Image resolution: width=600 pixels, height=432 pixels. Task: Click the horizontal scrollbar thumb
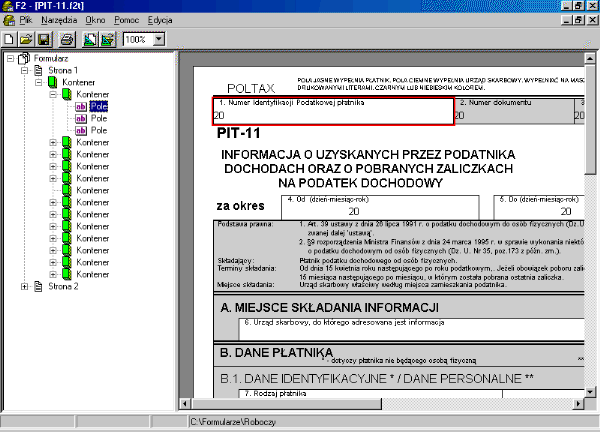tap(286, 403)
